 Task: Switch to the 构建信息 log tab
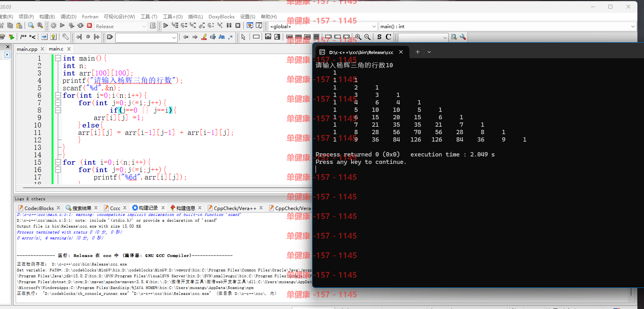(186, 208)
